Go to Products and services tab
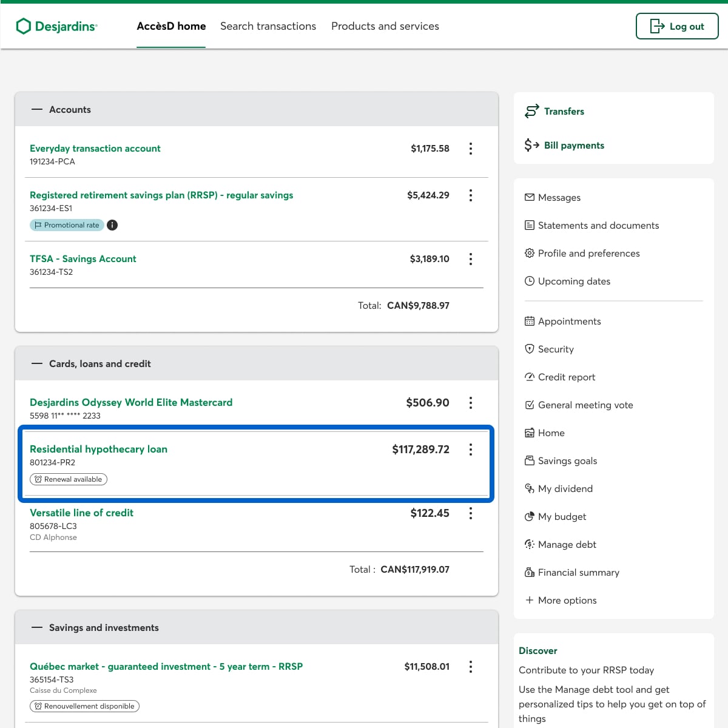Screen dimensions: 728x728 [385, 26]
